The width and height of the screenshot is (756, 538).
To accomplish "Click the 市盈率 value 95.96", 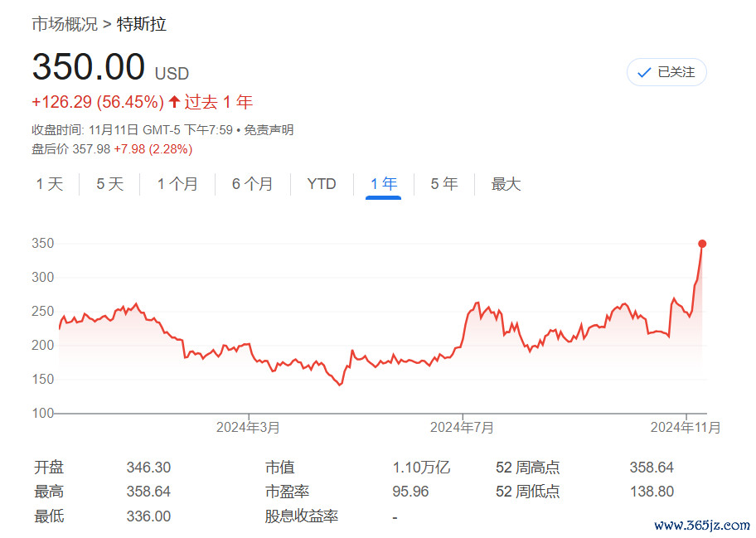I will [410, 492].
